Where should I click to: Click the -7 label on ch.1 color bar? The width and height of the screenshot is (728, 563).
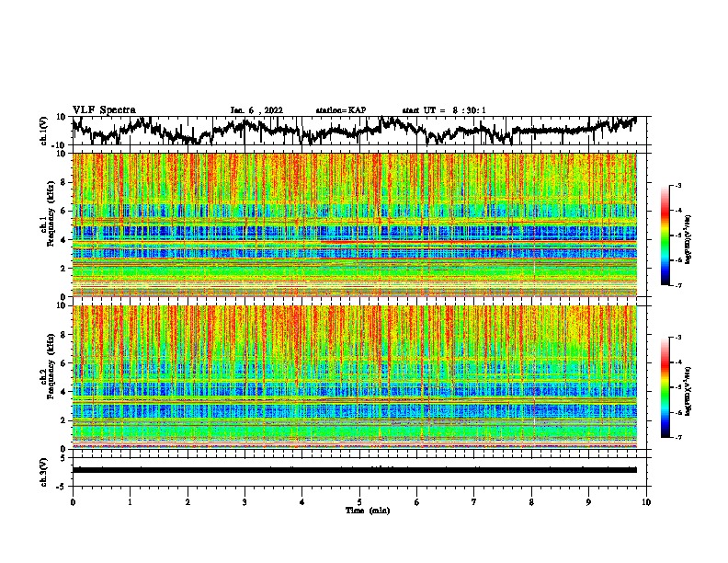pyautogui.click(x=678, y=285)
